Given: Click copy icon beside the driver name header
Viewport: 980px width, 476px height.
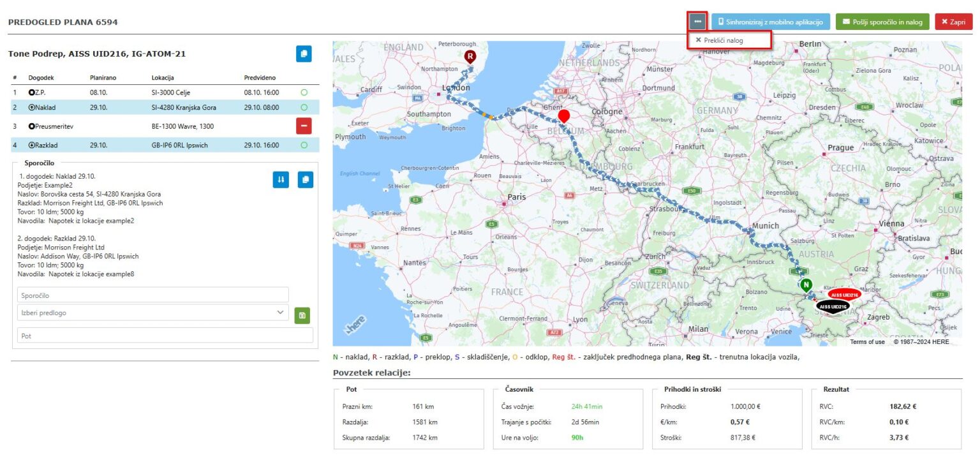Looking at the screenshot, I should (x=304, y=54).
